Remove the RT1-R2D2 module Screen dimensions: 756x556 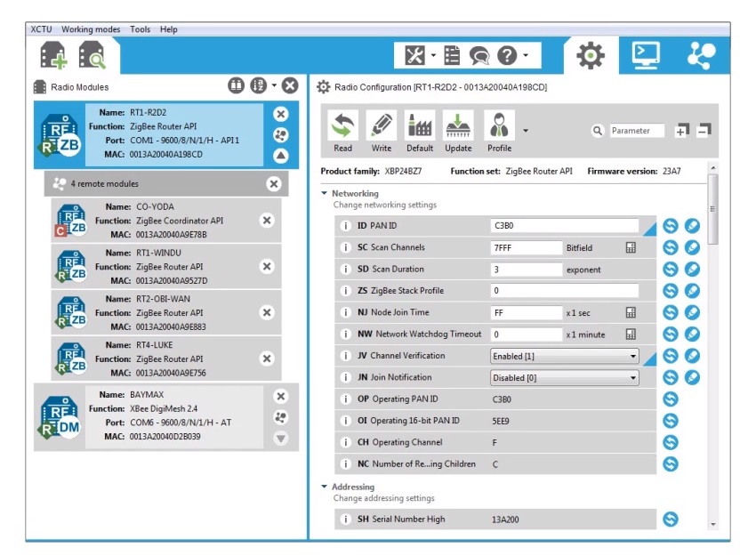280,114
